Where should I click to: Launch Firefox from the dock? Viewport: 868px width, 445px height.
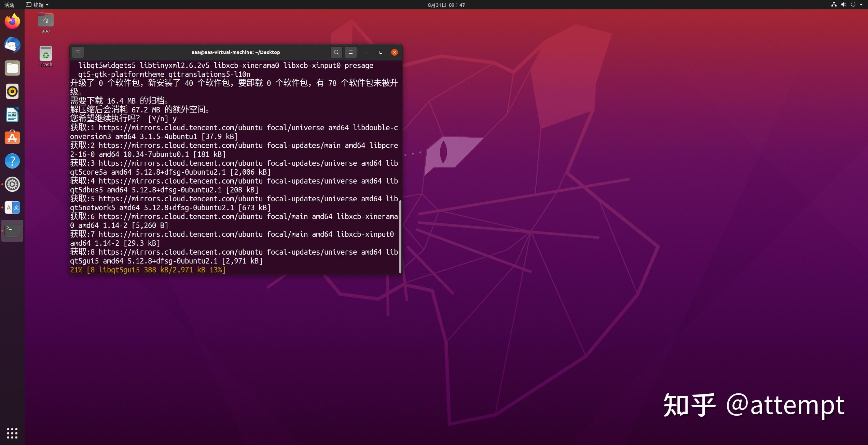click(x=12, y=21)
